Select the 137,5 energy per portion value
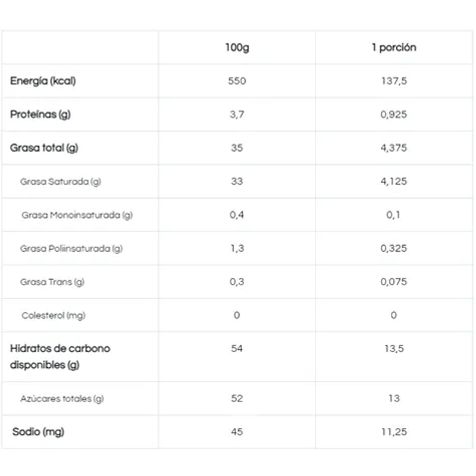The width and height of the screenshot is (476, 476). point(393,81)
